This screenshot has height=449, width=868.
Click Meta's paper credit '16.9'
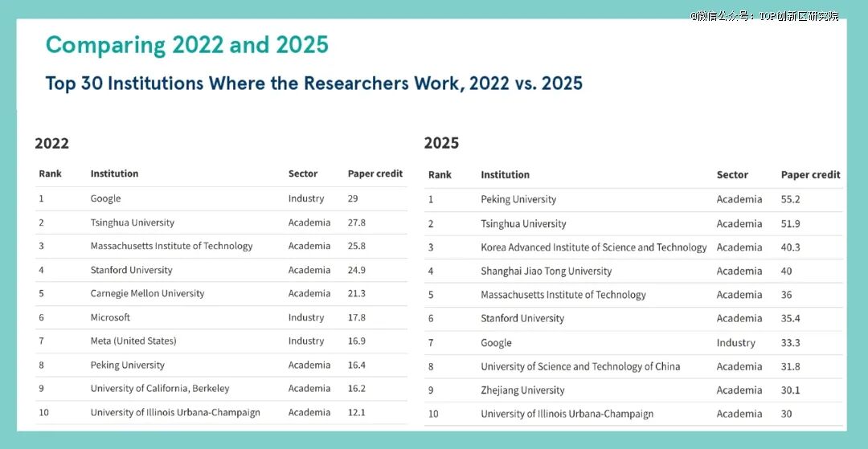[x=357, y=341]
